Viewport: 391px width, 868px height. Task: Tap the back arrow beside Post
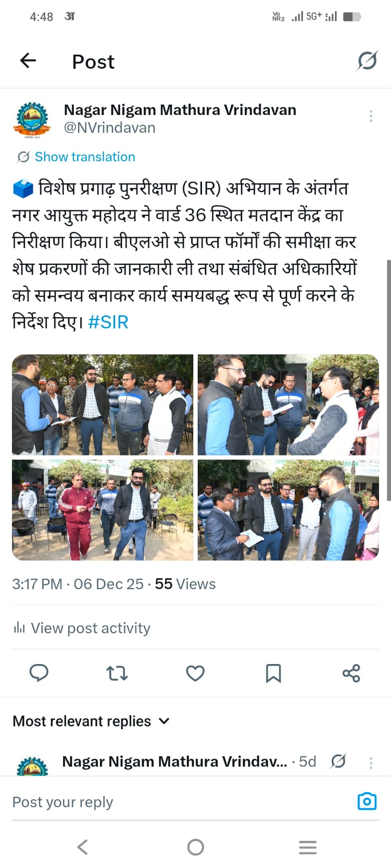(28, 61)
